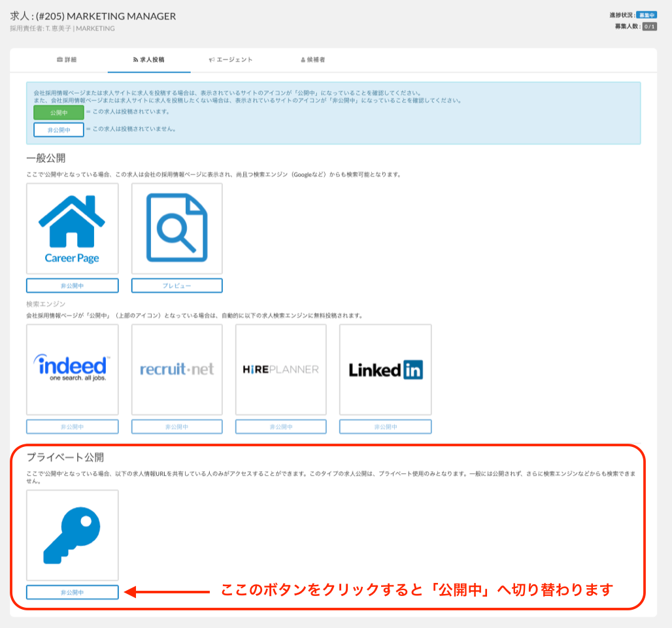672x628 pixels.
Task: Open the エージェント tab
Action: [x=231, y=59]
